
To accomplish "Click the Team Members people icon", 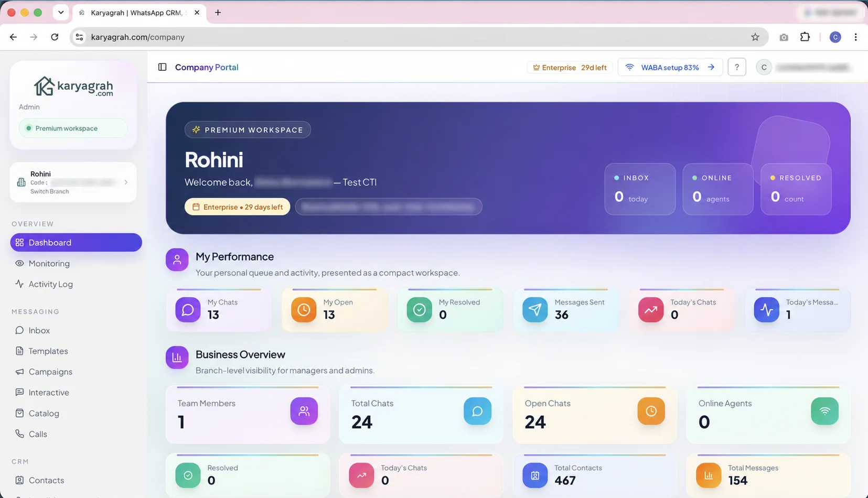I will point(304,411).
